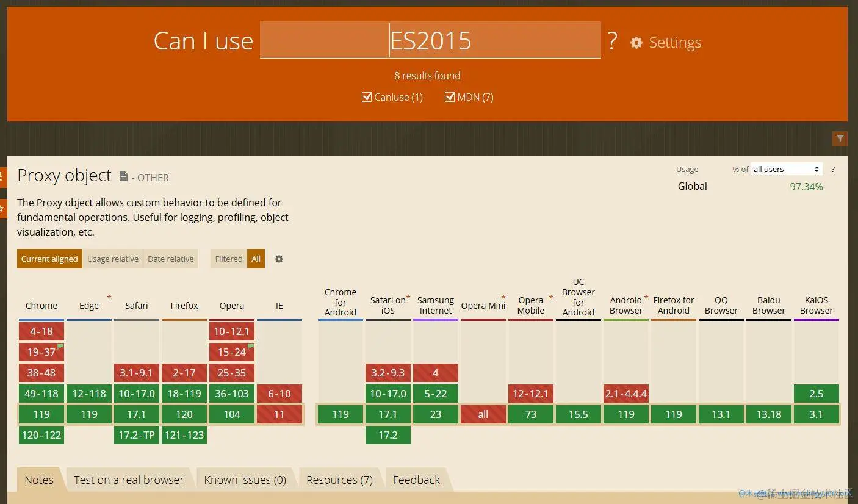Click the Settings link in header
Viewport: 858px width, 504px height.
point(675,43)
